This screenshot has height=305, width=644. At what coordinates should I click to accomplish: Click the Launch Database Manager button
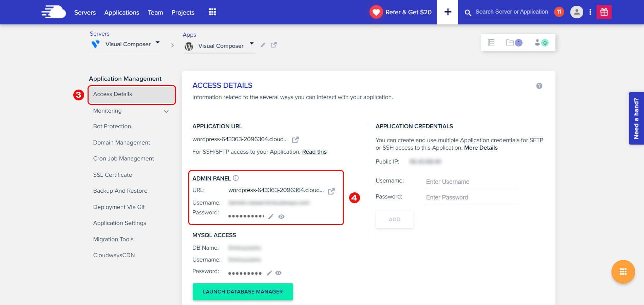tap(243, 292)
